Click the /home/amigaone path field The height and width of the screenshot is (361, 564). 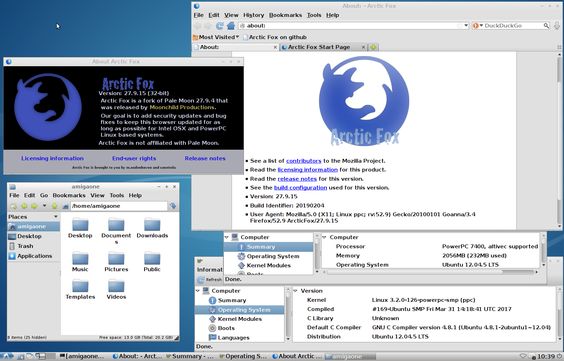119,206
